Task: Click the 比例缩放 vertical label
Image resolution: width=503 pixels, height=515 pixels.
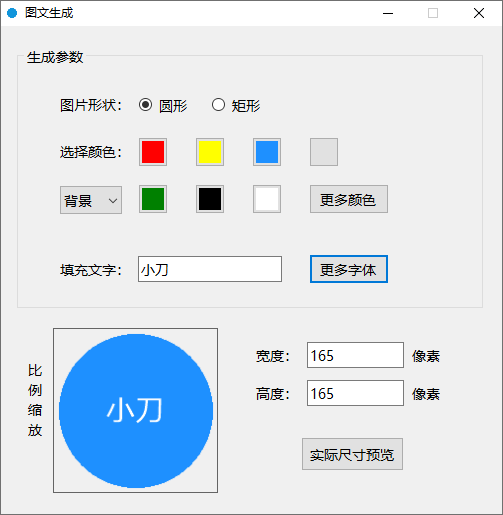Action: click(x=35, y=400)
